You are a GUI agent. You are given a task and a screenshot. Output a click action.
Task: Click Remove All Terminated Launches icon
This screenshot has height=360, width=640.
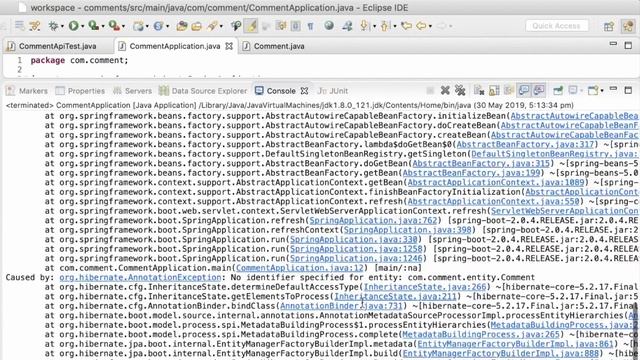tap(460, 90)
